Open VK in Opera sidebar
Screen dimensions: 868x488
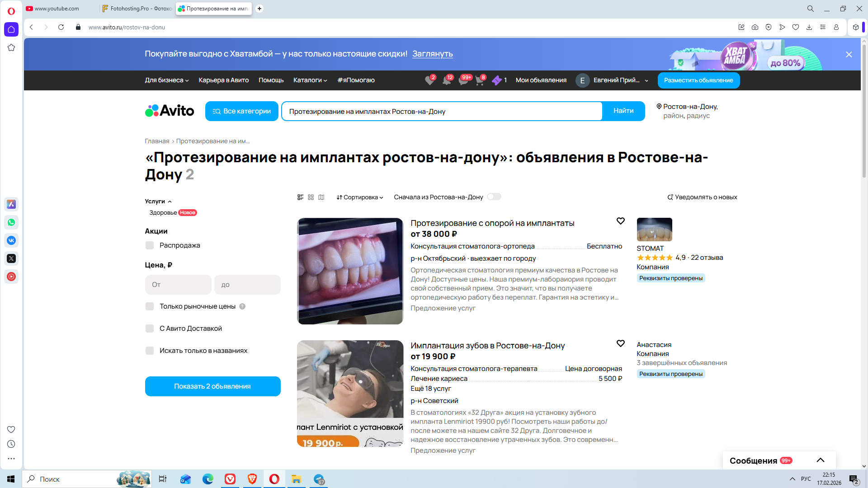11,240
